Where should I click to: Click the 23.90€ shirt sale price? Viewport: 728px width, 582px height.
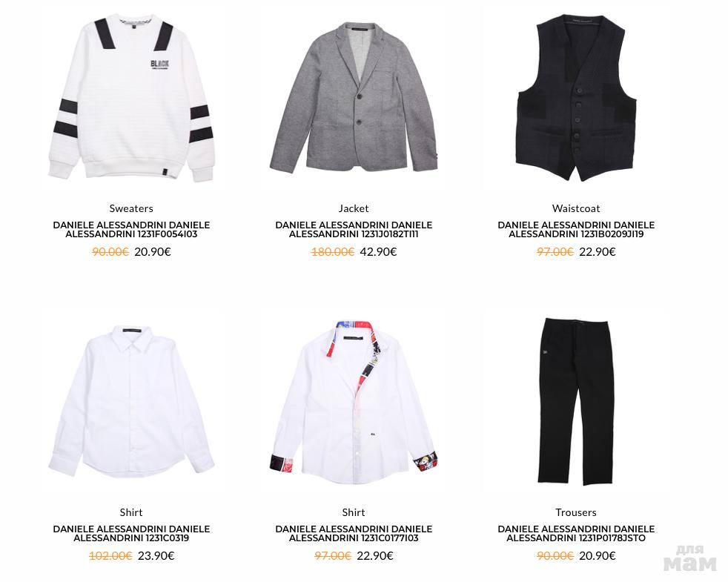pyautogui.click(x=156, y=556)
